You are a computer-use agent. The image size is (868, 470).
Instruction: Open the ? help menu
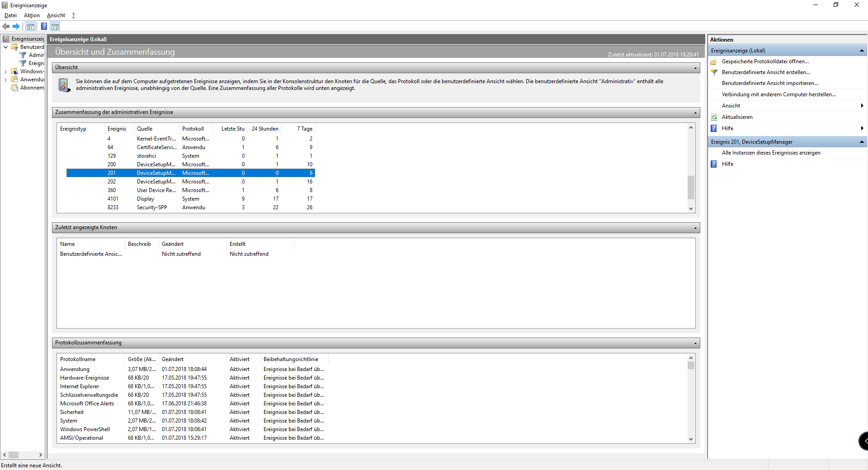(73, 15)
